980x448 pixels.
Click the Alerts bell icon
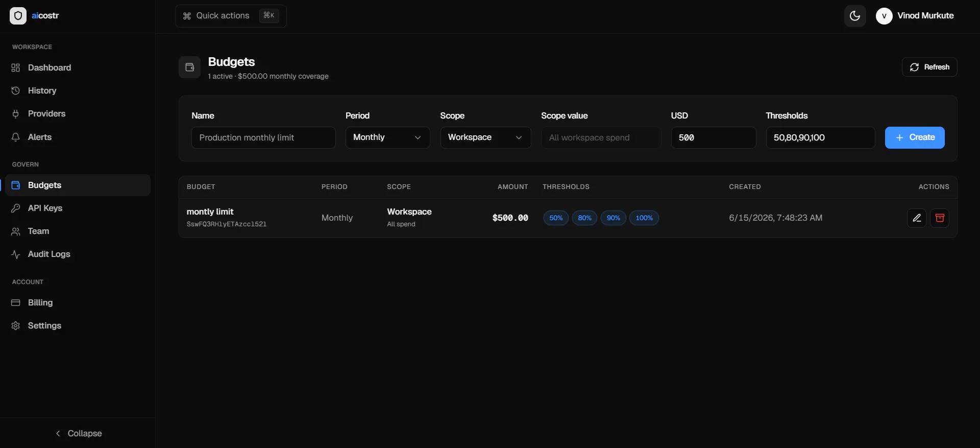pos(16,137)
